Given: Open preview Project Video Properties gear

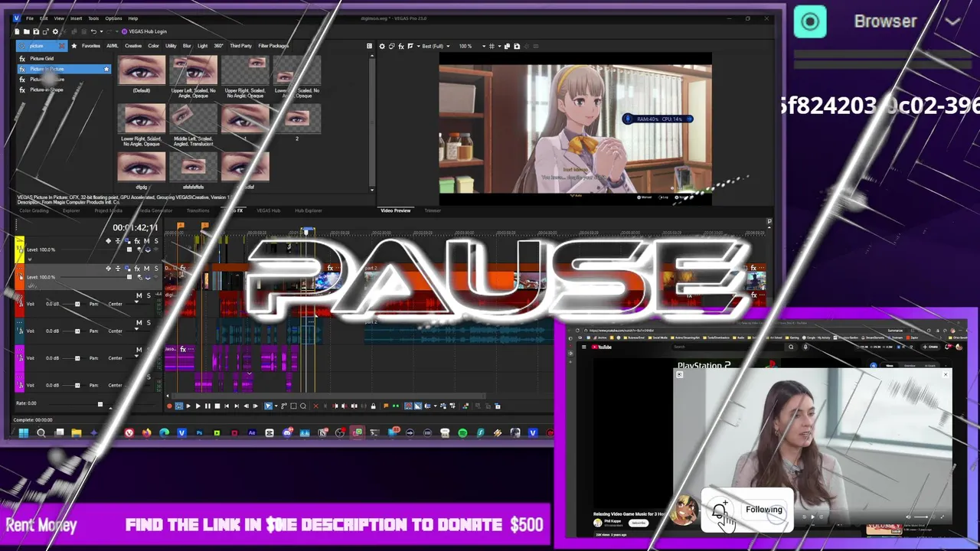Looking at the screenshot, I should pos(382,46).
